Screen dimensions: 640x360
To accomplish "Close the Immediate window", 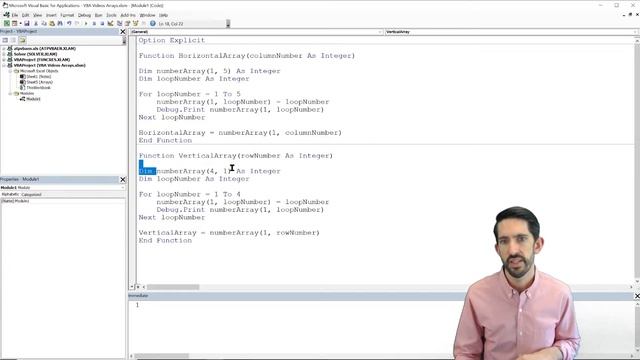I will tap(637, 296).
